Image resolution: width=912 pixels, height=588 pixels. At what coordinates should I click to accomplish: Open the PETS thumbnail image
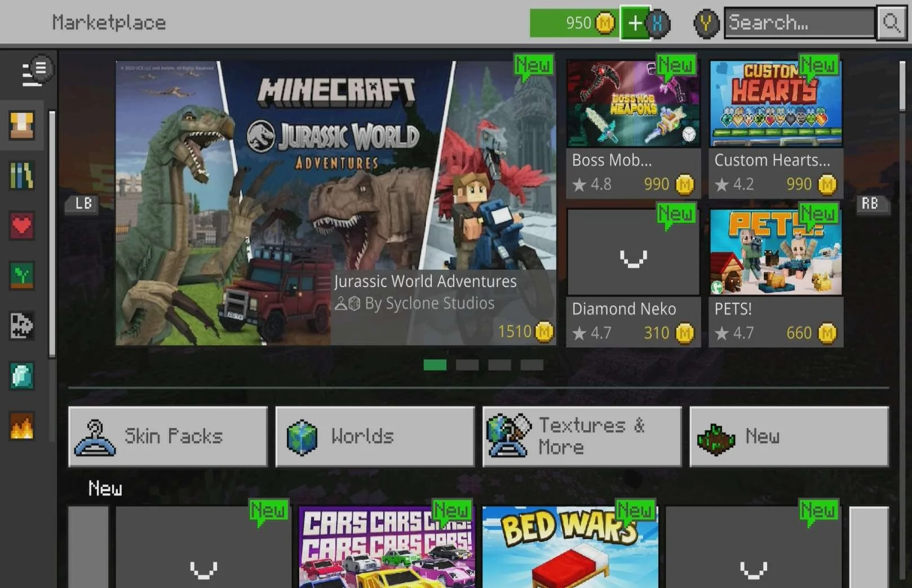[776, 253]
